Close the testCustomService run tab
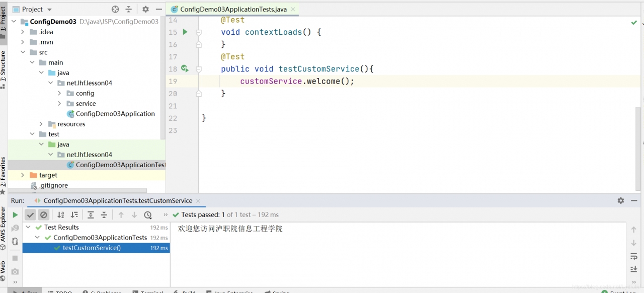 [198, 200]
